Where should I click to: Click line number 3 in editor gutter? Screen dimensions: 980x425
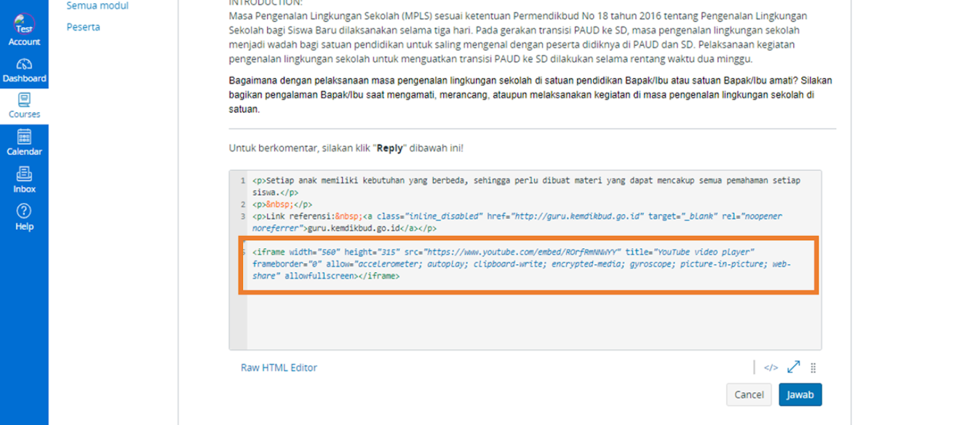(x=242, y=217)
